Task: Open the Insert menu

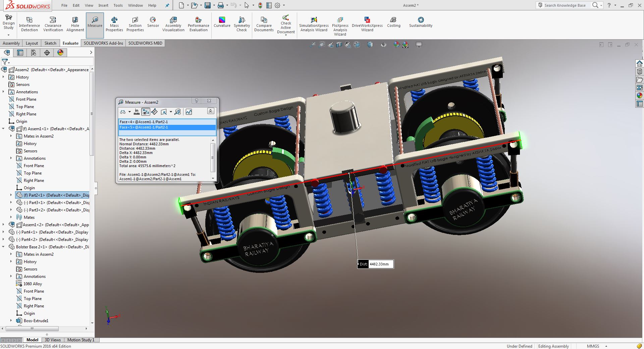Action: 103,5
